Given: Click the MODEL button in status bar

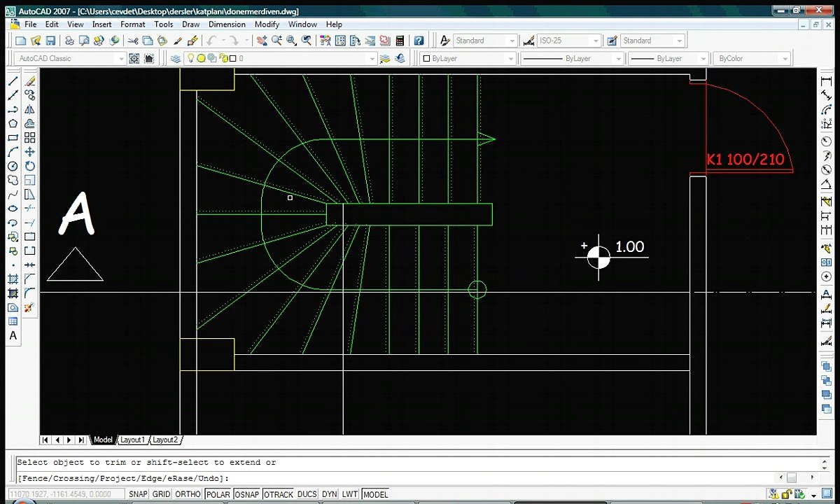Looking at the screenshot, I should (x=375, y=494).
